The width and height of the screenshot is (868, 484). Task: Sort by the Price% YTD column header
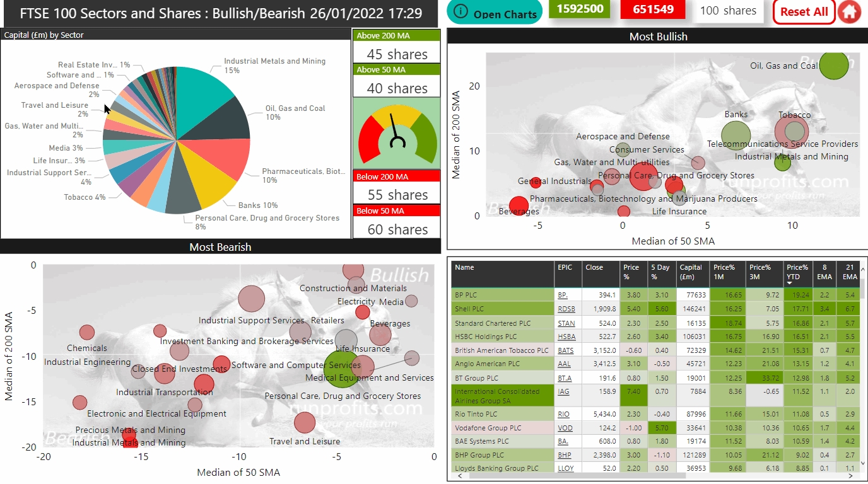tap(797, 272)
